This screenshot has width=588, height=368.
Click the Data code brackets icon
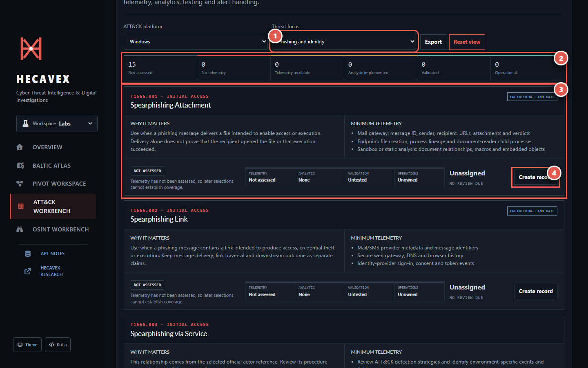click(52, 345)
